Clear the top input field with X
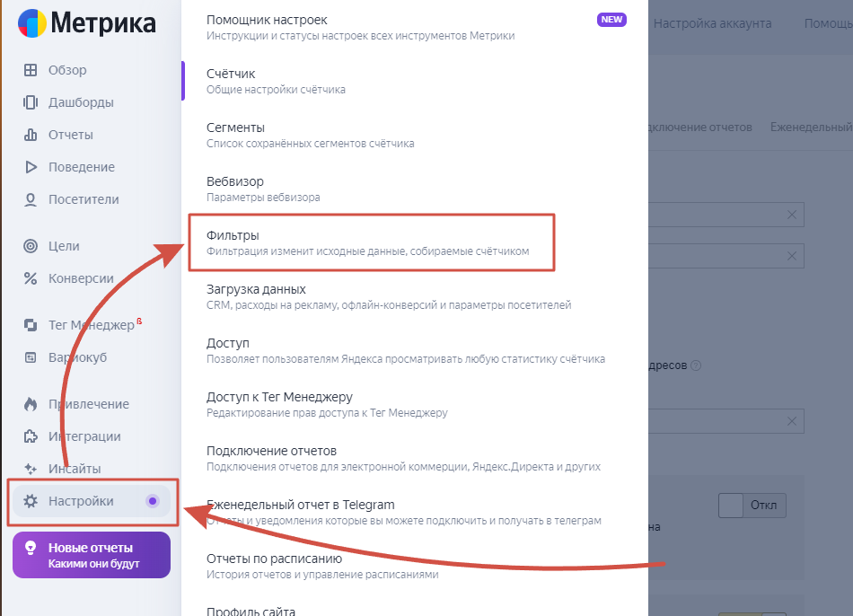 tap(792, 215)
